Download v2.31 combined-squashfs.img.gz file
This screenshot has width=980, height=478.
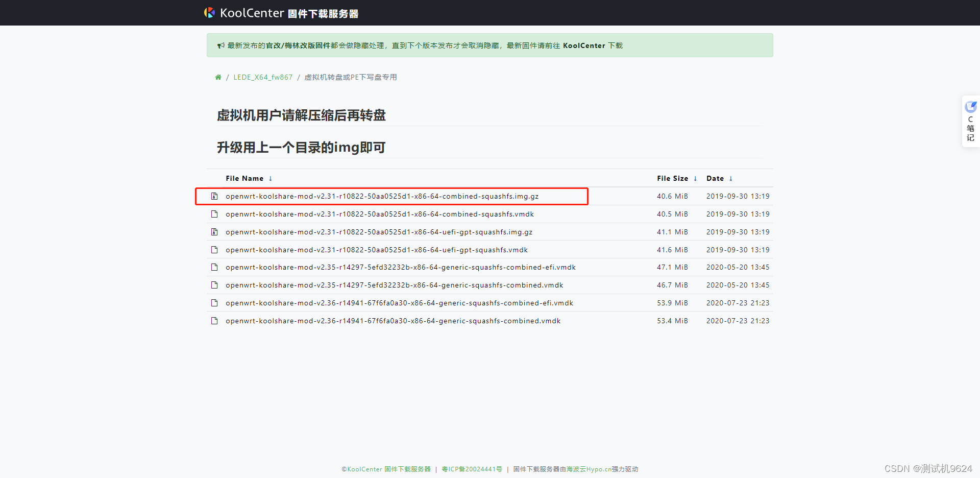coord(382,196)
